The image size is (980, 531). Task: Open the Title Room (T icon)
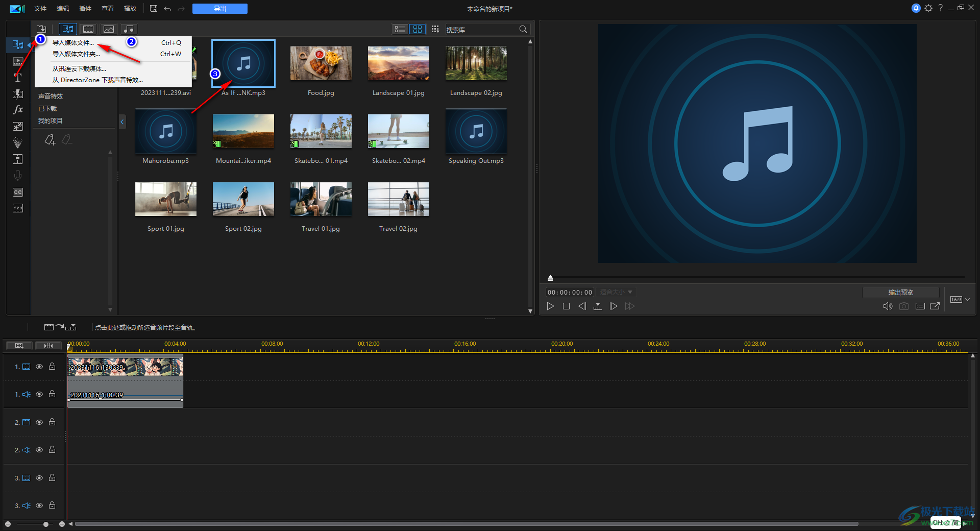pyautogui.click(x=18, y=78)
